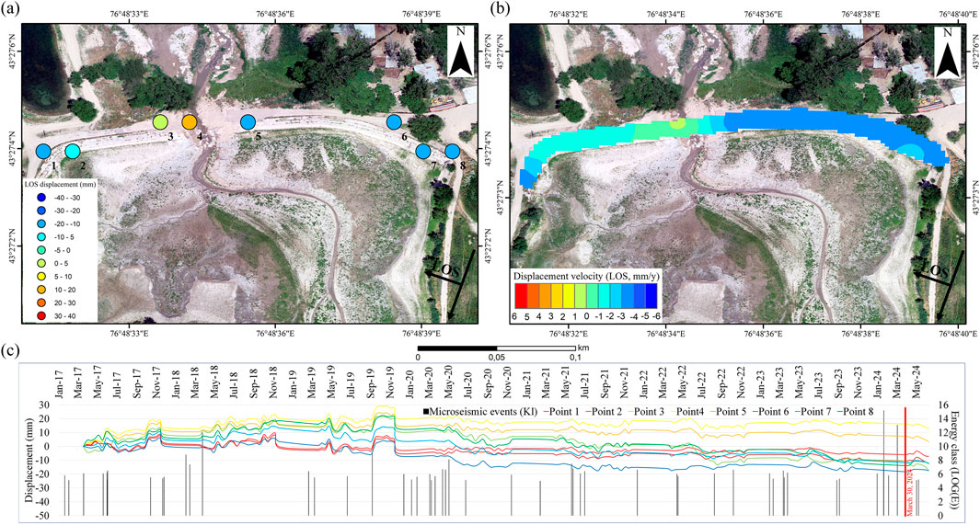Click the 'Nov-19' x-axis label

[391, 382]
